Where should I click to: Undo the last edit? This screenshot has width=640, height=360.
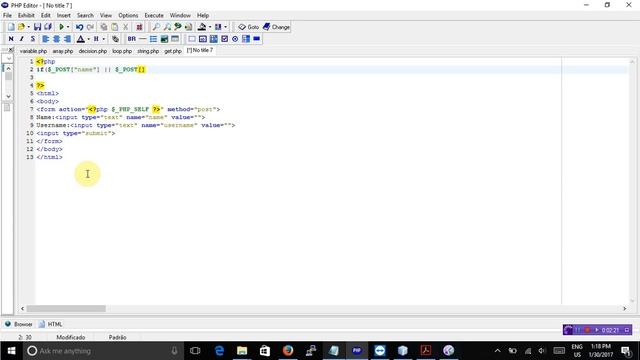pyautogui.click(x=79, y=27)
